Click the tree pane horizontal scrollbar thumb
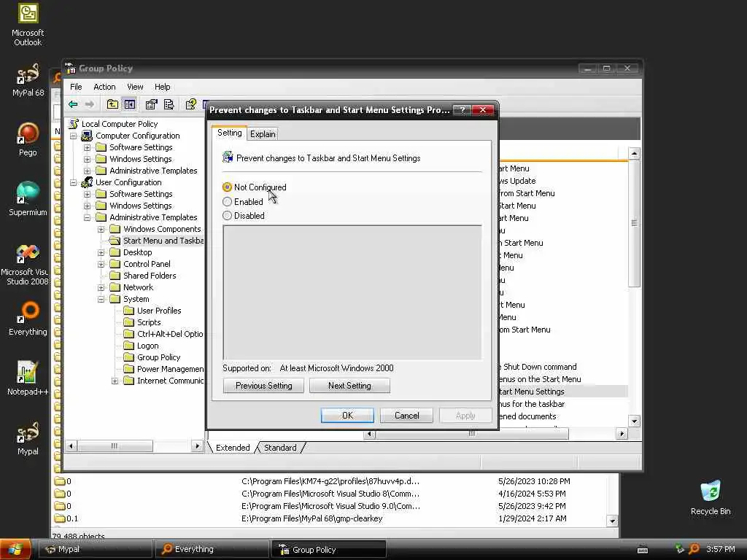This screenshot has width=747, height=560. click(115, 446)
